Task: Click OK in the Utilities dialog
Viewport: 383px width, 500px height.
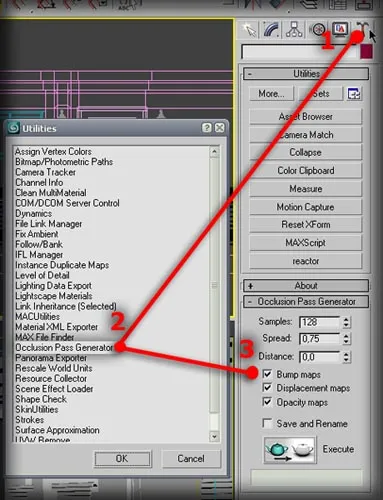Action: 123,459
